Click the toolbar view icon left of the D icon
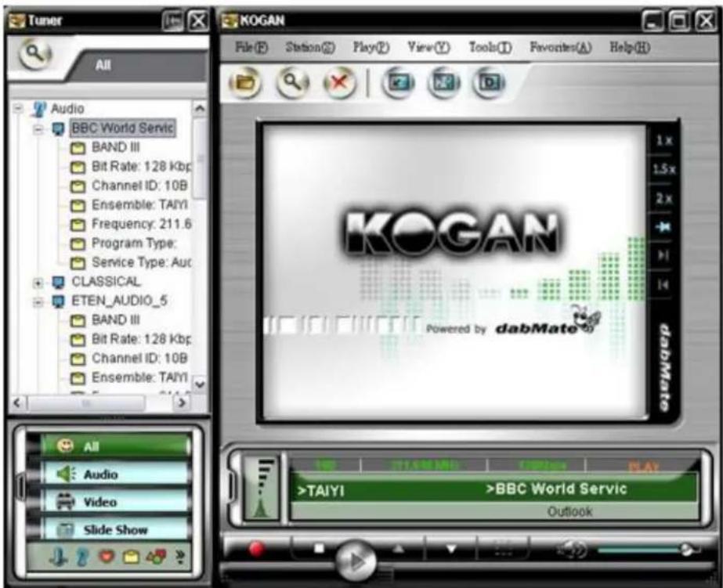 443,83
